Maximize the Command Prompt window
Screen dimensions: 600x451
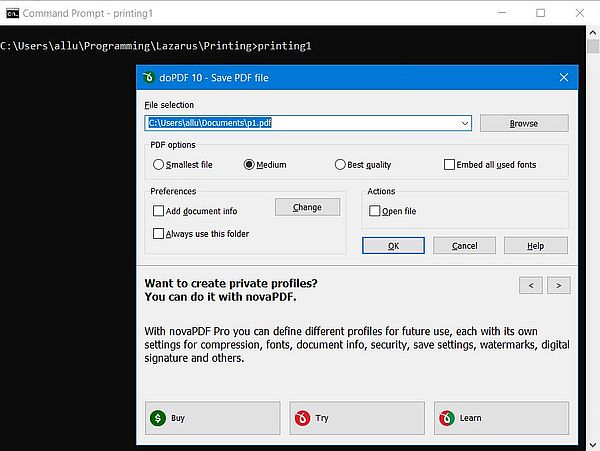click(x=540, y=13)
